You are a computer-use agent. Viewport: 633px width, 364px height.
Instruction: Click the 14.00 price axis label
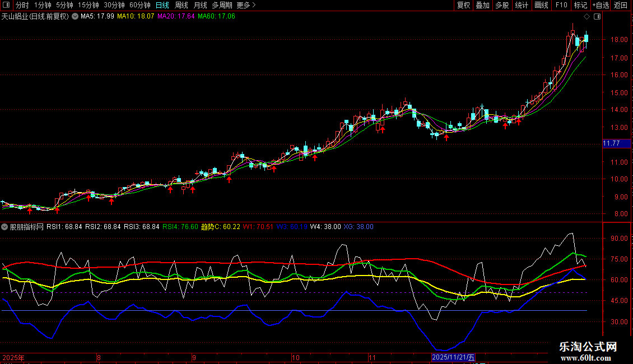click(x=619, y=109)
